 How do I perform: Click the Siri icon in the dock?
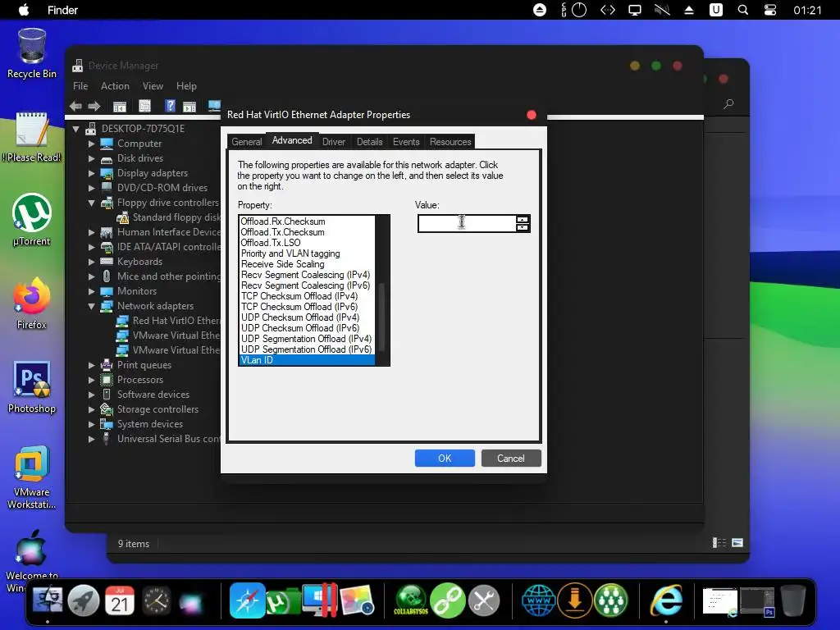tap(190, 602)
